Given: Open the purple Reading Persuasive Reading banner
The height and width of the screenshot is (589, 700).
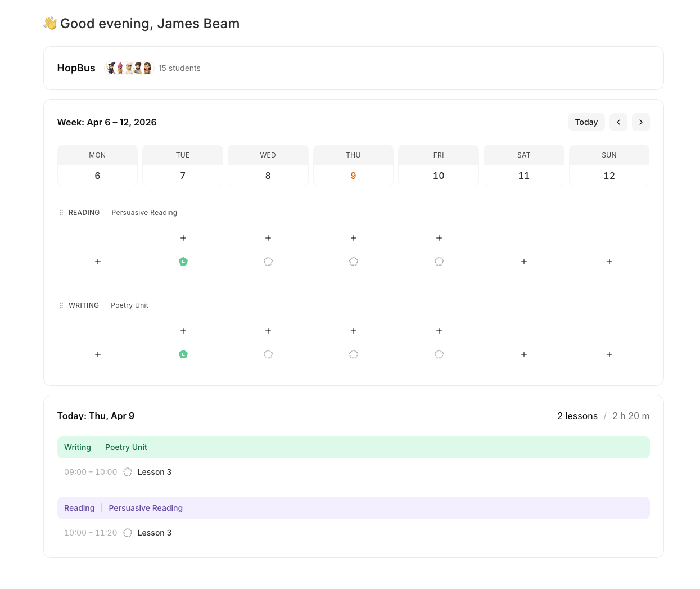Looking at the screenshot, I should pos(354,508).
